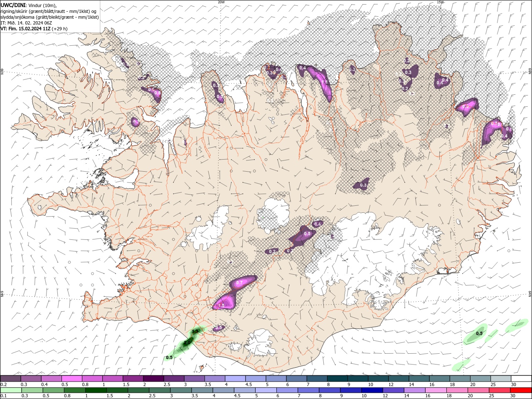Select the darkest green rain-scale swatch labelled 1
The width and height of the screenshot is (532, 399).
[x=96, y=390]
